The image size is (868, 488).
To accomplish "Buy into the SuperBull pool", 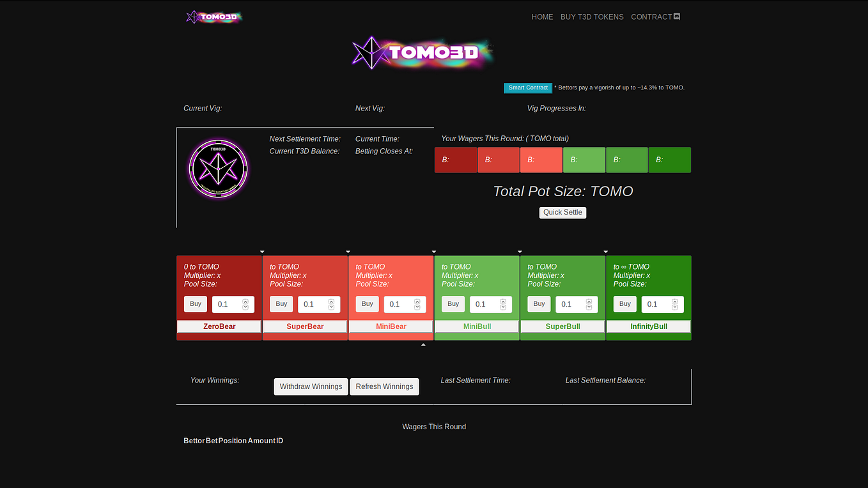I will pos(539,304).
